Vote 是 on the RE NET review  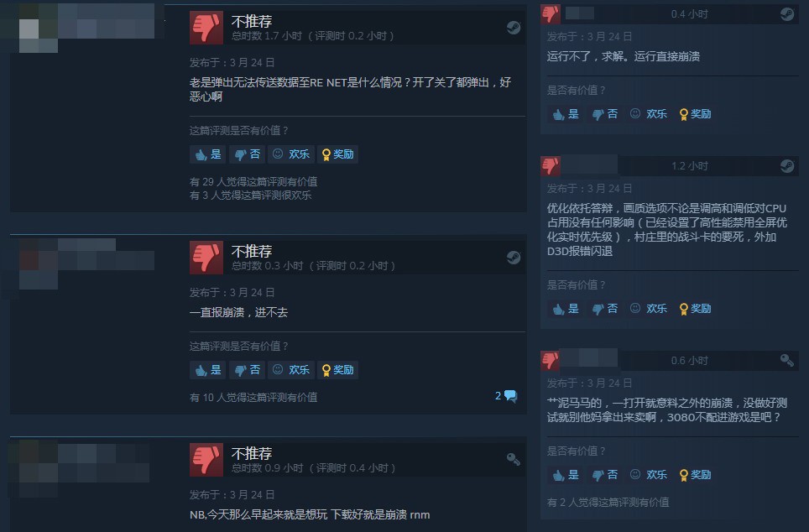click(x=208, y=154)
